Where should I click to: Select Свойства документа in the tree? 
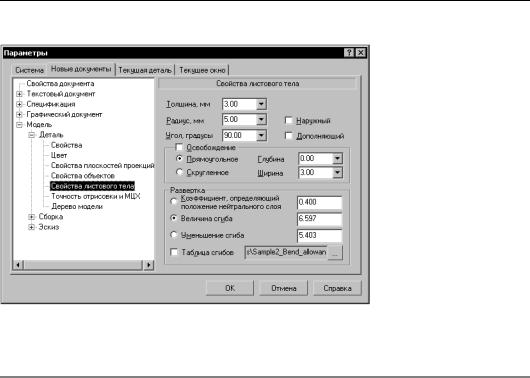60,84
